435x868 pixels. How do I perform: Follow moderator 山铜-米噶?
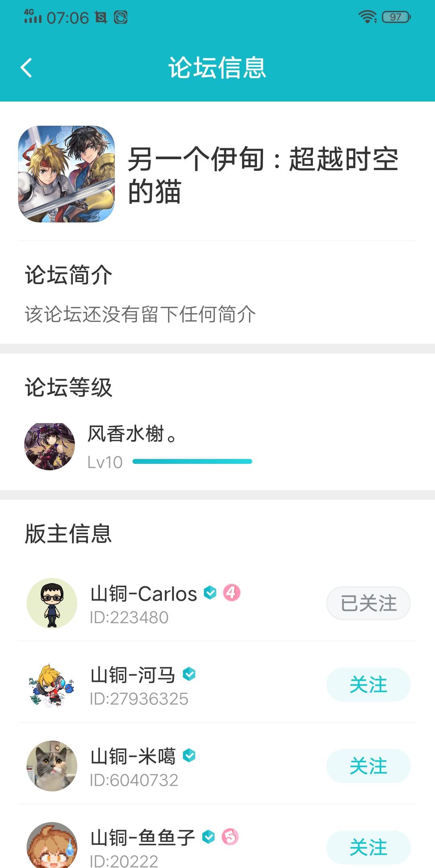point(368,766)
